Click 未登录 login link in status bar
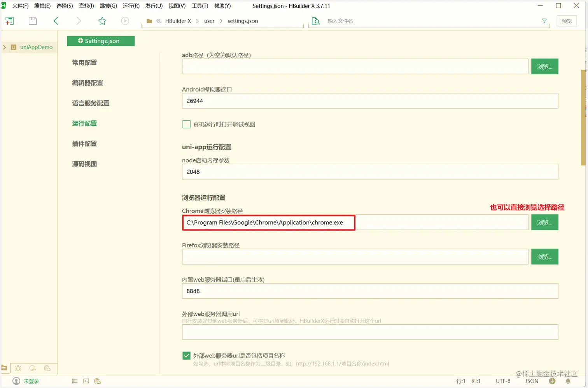 click(x=31, y=381)
